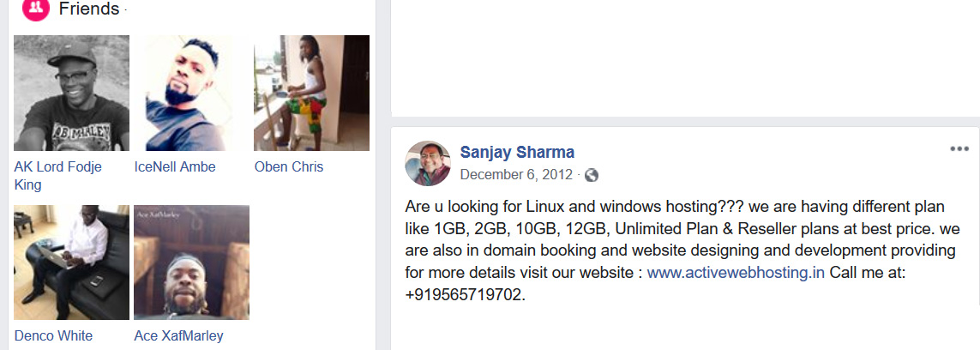Screen dimensions: 980x350
Task: Visit the IceNell Ambe name link
Action: pos(175,166)
